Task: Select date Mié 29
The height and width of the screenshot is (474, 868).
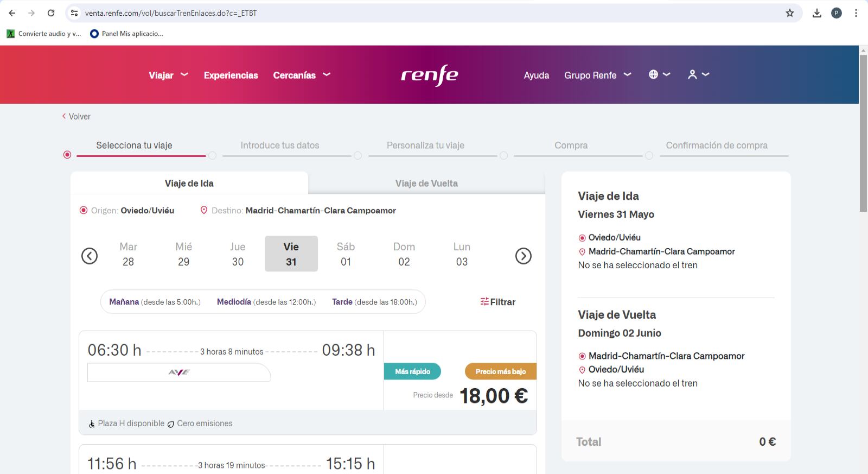Action: pos(184,254)
